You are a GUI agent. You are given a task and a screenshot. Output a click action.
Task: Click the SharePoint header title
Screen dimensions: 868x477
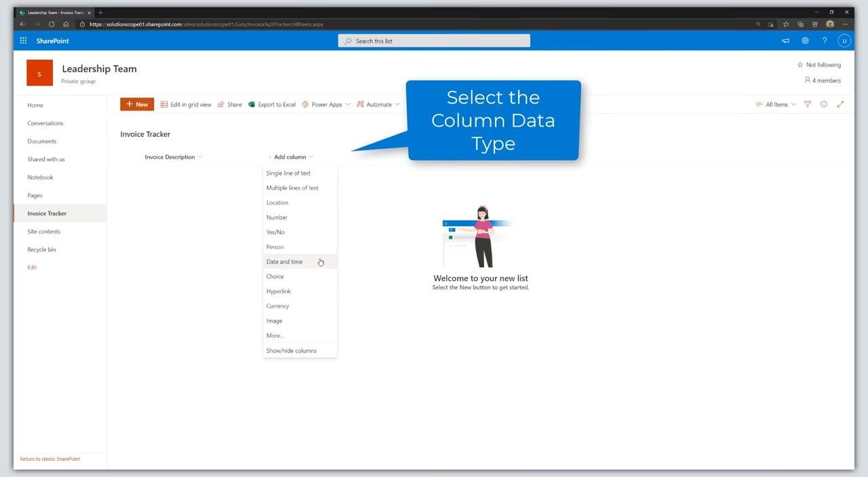click(53, 41)
